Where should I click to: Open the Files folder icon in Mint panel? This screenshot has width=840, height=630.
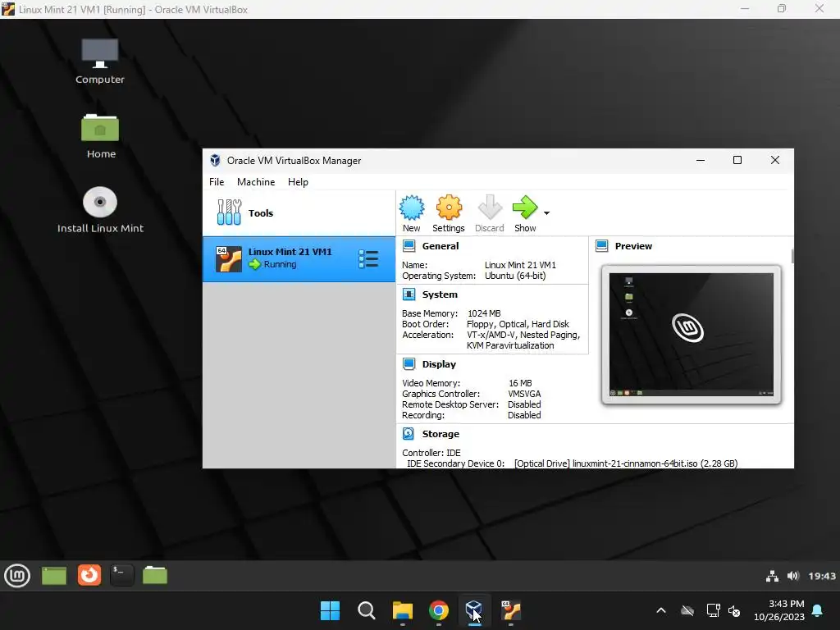pos(155,575)
